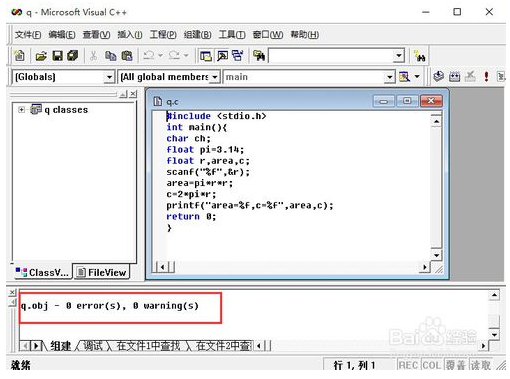This screenshot has width=510, height=379.
Task: Click the Stop Build icon
Action: click(470, 77)
